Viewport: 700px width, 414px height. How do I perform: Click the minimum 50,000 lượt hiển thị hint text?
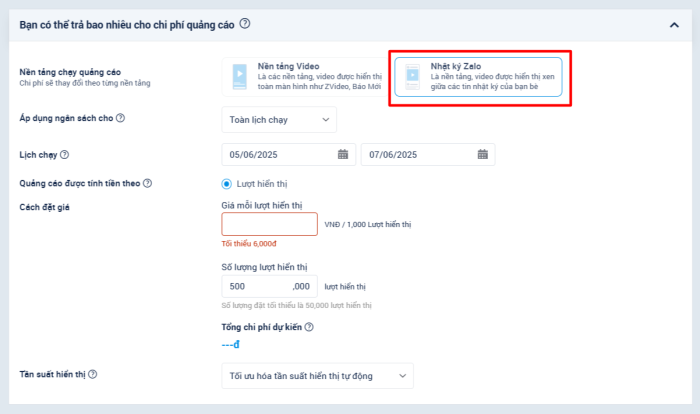[296, 305]
